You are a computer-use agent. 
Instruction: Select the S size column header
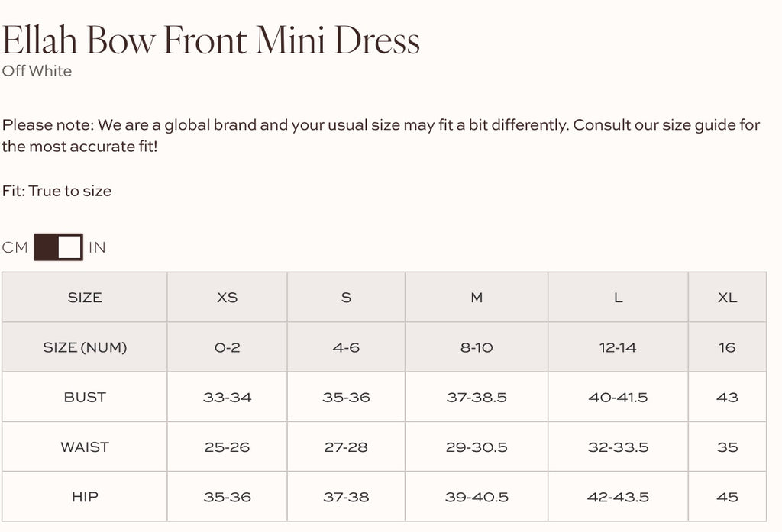(346, 297)
